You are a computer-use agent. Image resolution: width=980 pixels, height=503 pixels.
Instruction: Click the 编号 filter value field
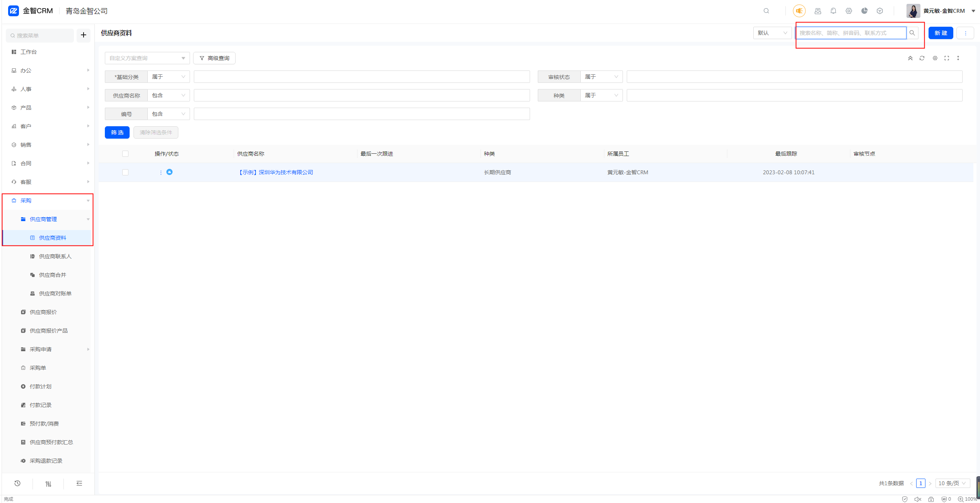362,114
